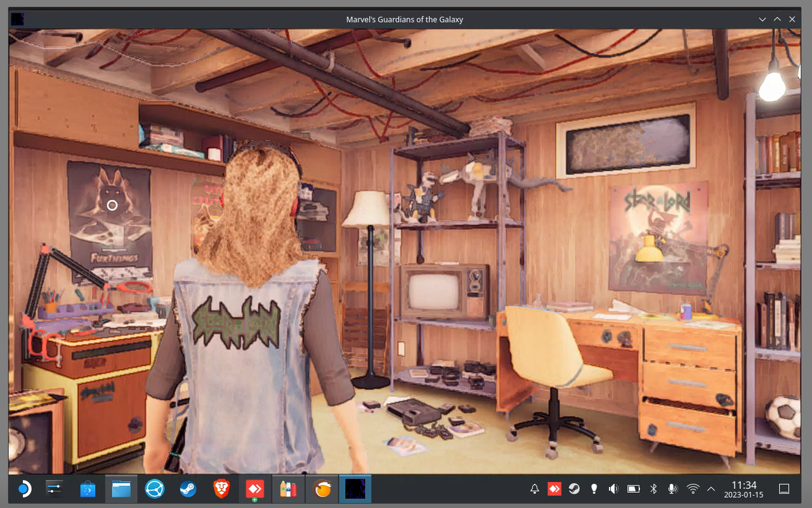Open the AnyDesk system tray icon
The image size is (812, 508).
pyautogui.click(x=554, y=489)
